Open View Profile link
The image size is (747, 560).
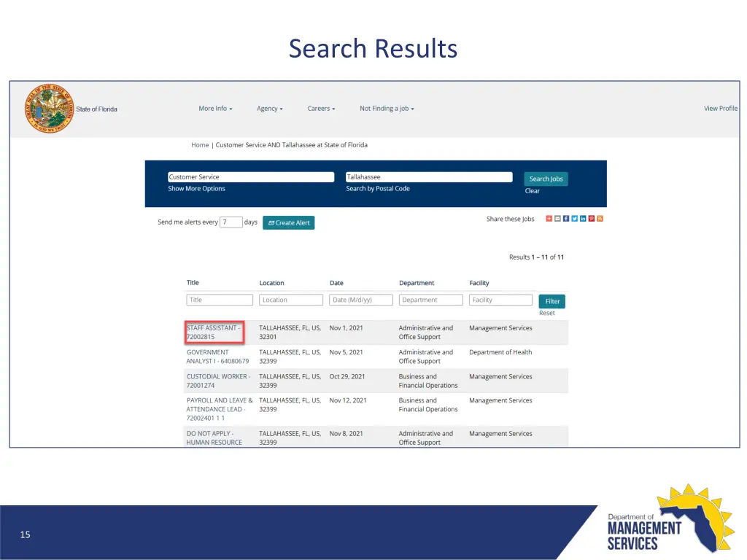tap(720, 109)
